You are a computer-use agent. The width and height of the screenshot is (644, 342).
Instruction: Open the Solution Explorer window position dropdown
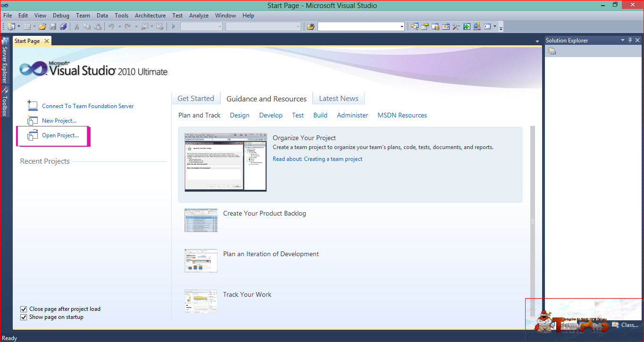622,40
